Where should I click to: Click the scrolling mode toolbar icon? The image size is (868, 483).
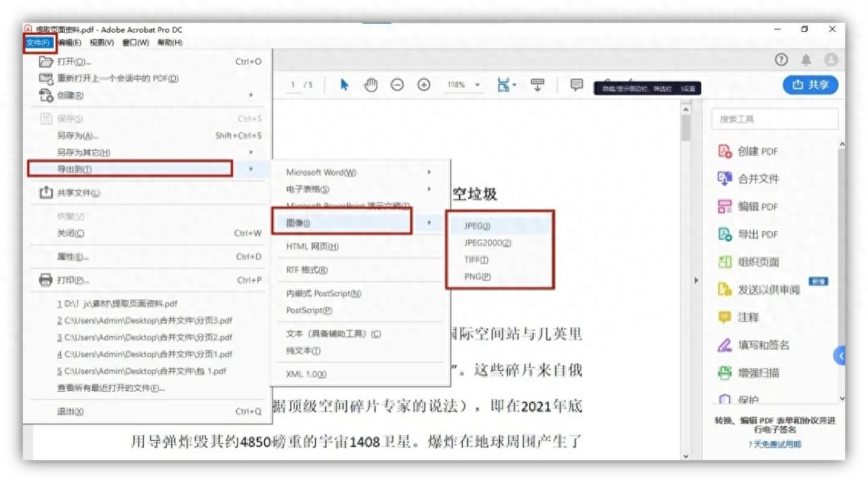pos(538,85)
